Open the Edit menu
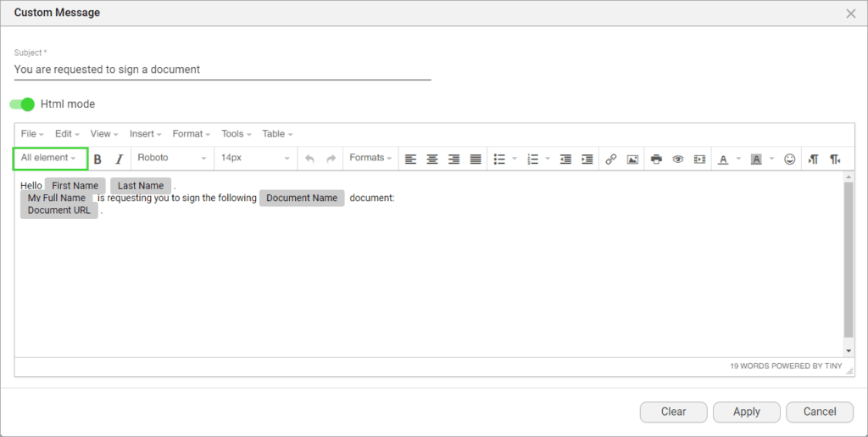The height and width of the screenshot is (437, 868). click(x=67, y=133)
